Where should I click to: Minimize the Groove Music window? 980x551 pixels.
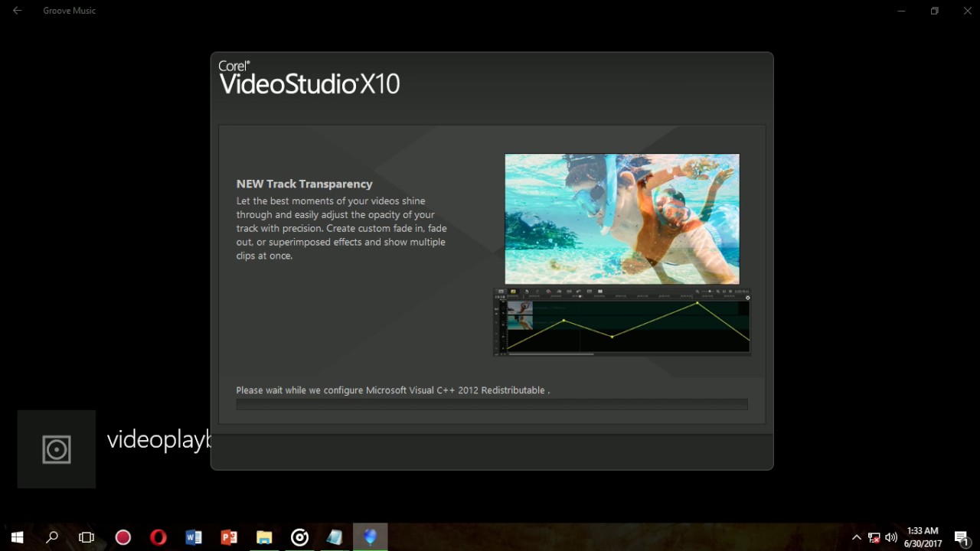[x=901, y=11]
